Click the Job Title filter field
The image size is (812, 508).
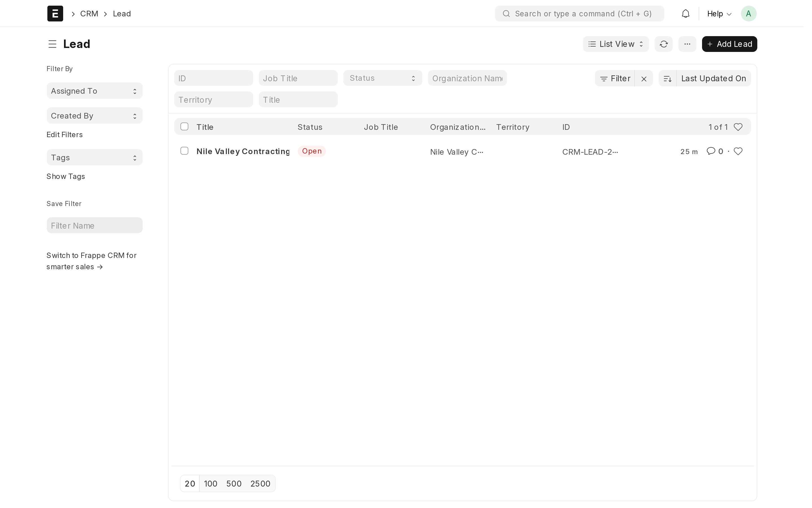298,78
